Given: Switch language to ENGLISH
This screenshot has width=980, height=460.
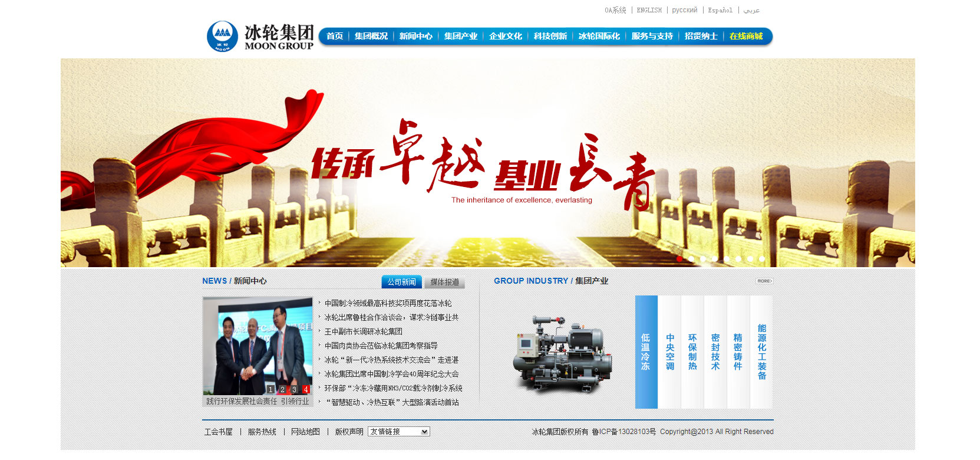Looking at the screenshot, I should point(649,11).
